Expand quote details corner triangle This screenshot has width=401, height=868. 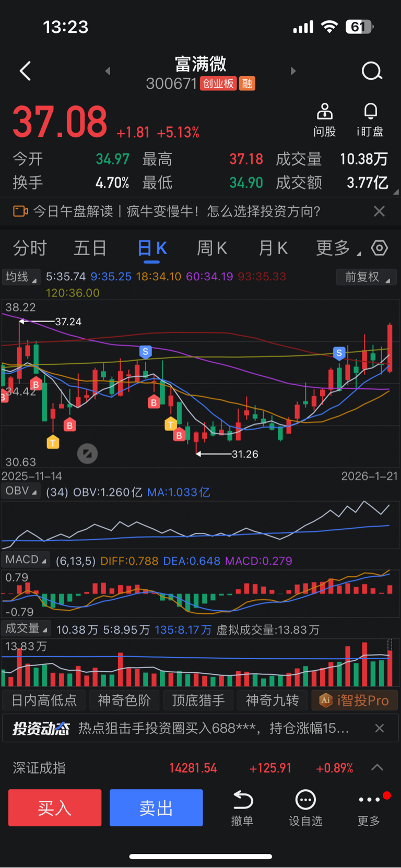[x=396, y=192]
